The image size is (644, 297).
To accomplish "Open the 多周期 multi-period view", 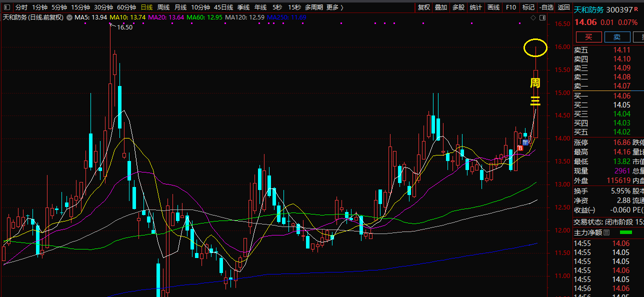I will point(314,7).
